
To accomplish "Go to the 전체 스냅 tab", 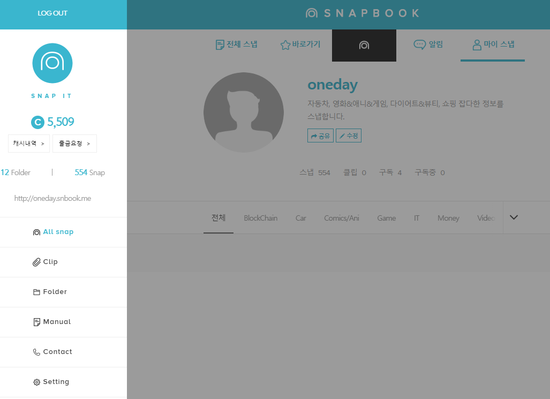I will click(x=236, y=45).
